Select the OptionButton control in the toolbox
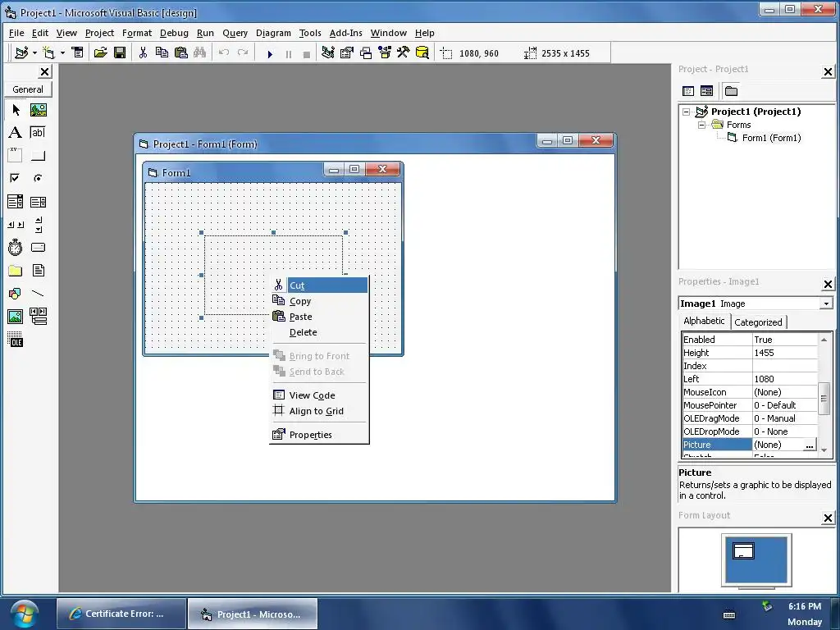The image size is (840, 630). tap(38, 178)
